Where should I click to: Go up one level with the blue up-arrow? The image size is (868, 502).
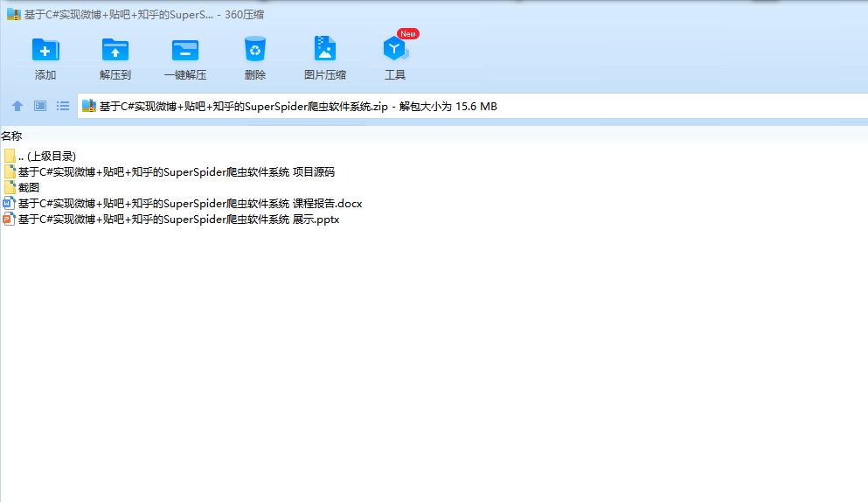click(x=17, y=106)
